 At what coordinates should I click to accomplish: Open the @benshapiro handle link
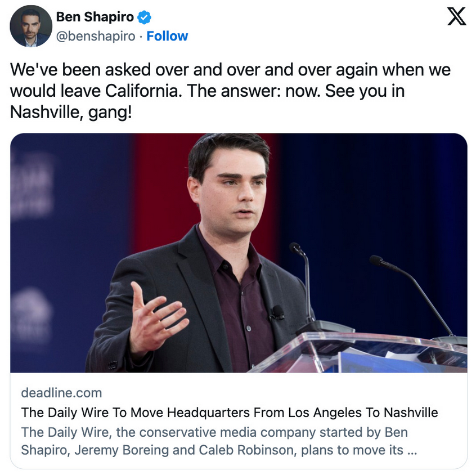[x=96, y=36]
